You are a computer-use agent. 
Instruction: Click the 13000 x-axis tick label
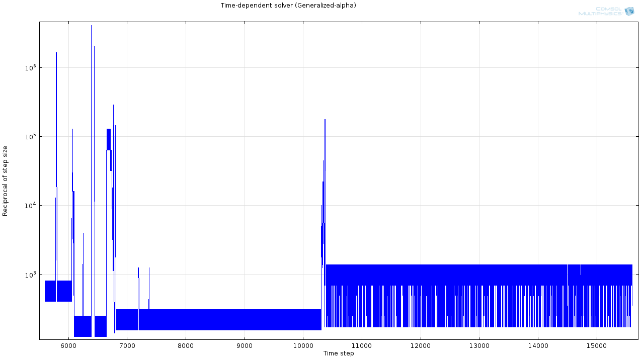tap(479, 346)
